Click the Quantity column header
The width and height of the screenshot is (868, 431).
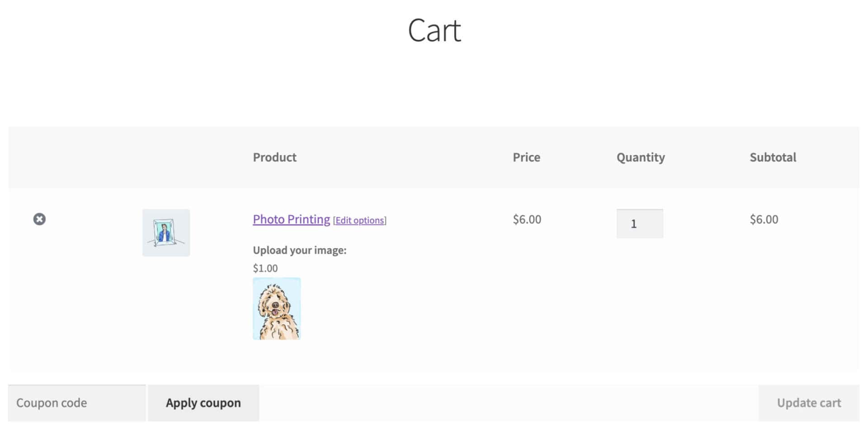click(x=641, y=157)
